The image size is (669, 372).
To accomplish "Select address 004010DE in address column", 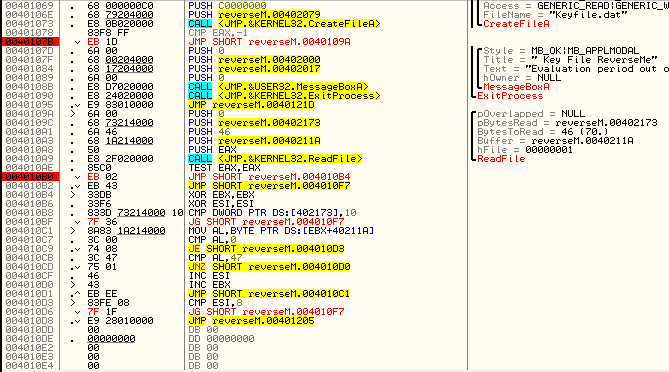I will pyautogui.click(x=29, y=339).
